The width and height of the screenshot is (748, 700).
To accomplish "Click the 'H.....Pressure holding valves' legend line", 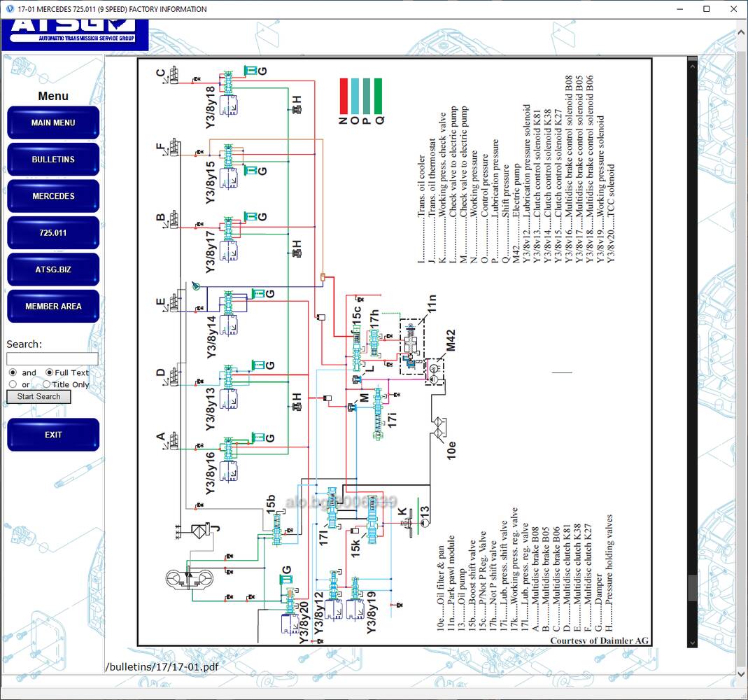I will coord(609,573).
